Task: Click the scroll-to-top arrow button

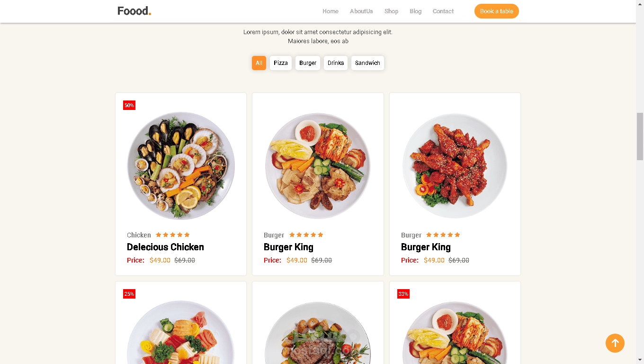Action: tap(615, 343)
